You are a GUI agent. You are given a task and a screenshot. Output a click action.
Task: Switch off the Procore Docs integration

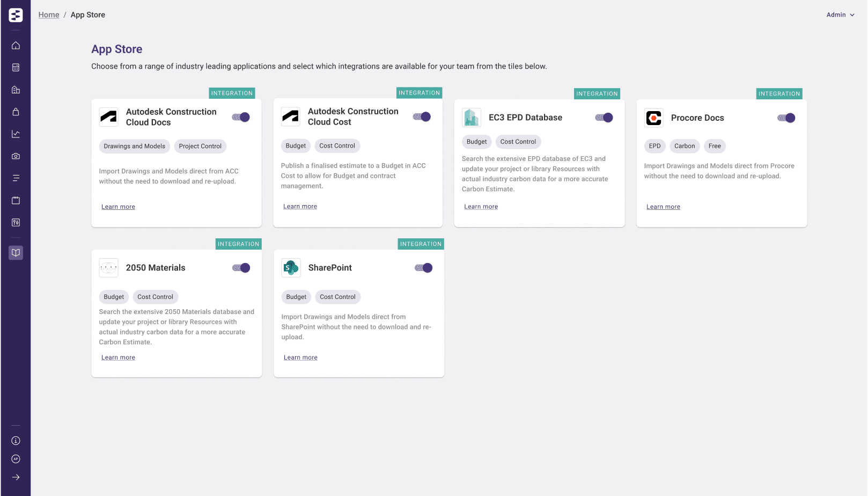pyautogui.click(x=786, y=118)
